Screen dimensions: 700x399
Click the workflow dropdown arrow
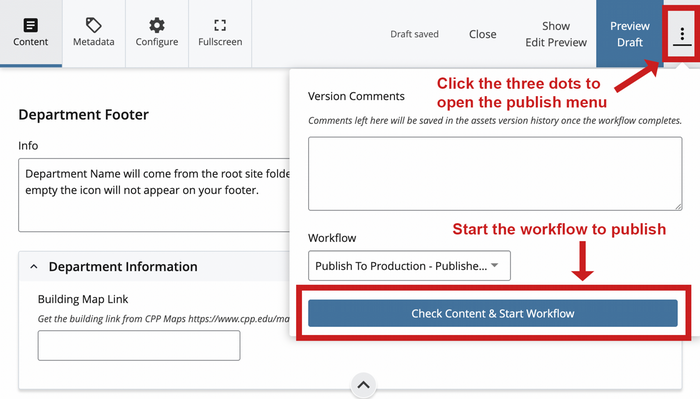[495, 265]
